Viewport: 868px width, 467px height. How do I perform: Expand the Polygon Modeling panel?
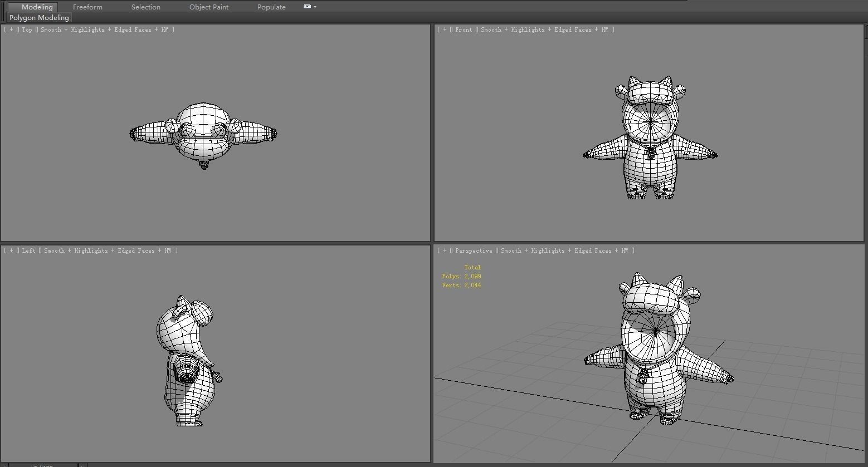pos(39,18)
